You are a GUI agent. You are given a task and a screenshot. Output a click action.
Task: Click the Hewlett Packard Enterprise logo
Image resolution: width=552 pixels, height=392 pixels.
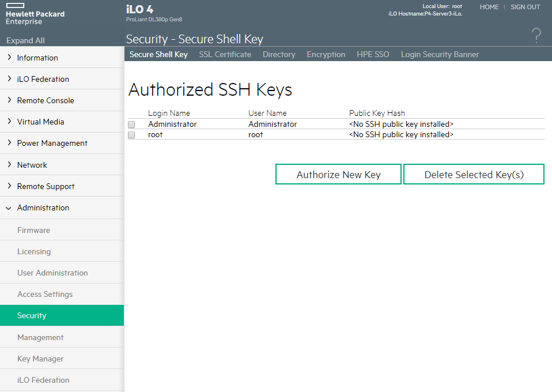pyautogui.click(x=35, y=14)
